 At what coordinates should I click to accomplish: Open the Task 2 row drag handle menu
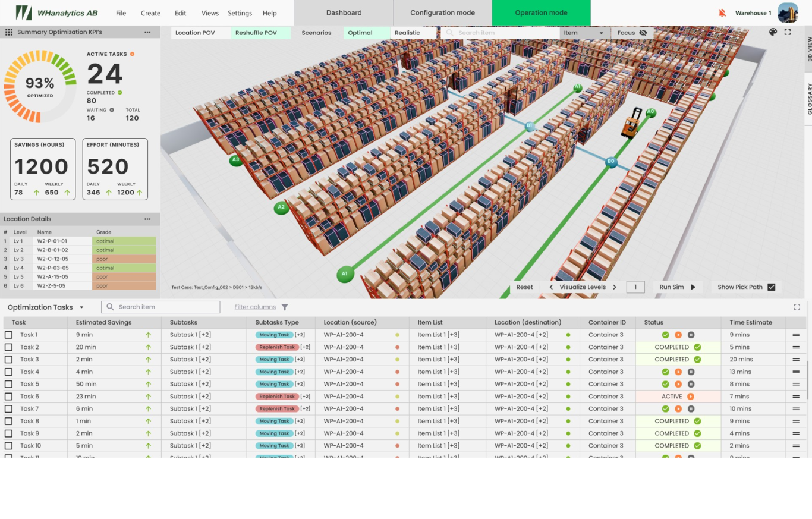(x=796, y=347)
